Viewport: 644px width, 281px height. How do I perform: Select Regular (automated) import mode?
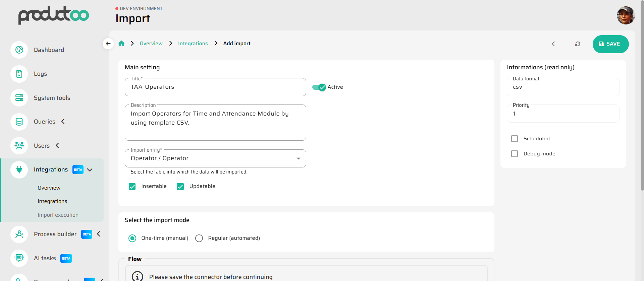199,238
